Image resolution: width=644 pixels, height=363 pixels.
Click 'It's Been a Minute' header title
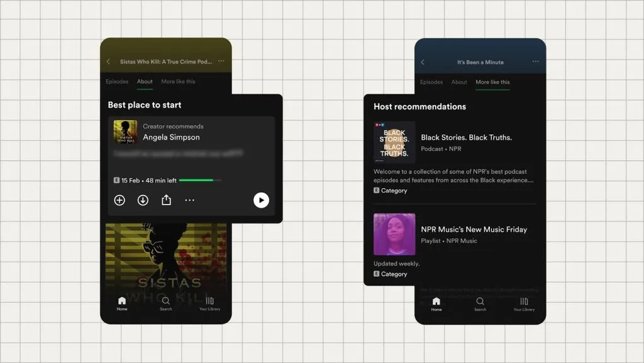coord(480,62)
